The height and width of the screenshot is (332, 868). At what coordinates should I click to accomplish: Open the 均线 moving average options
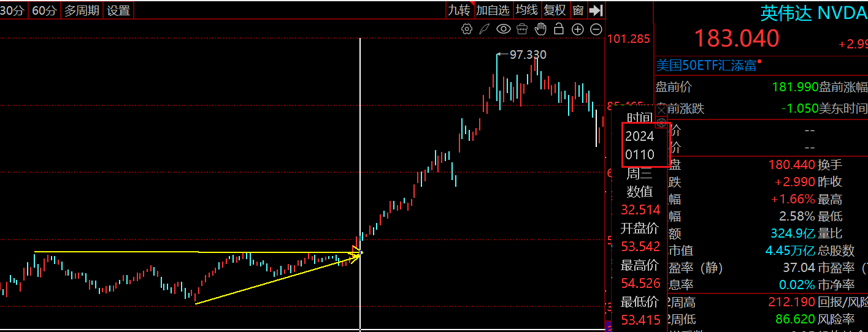pos(526,10)
